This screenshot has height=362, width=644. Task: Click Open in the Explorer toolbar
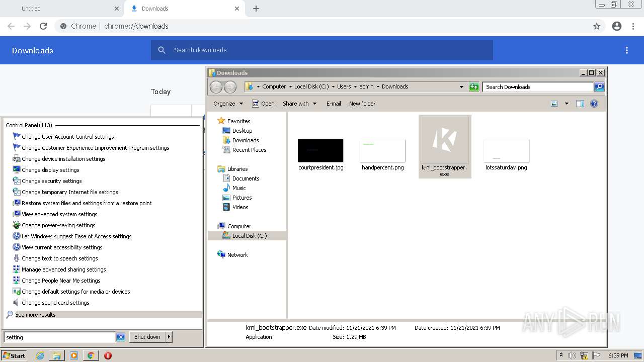pos(263,104)
